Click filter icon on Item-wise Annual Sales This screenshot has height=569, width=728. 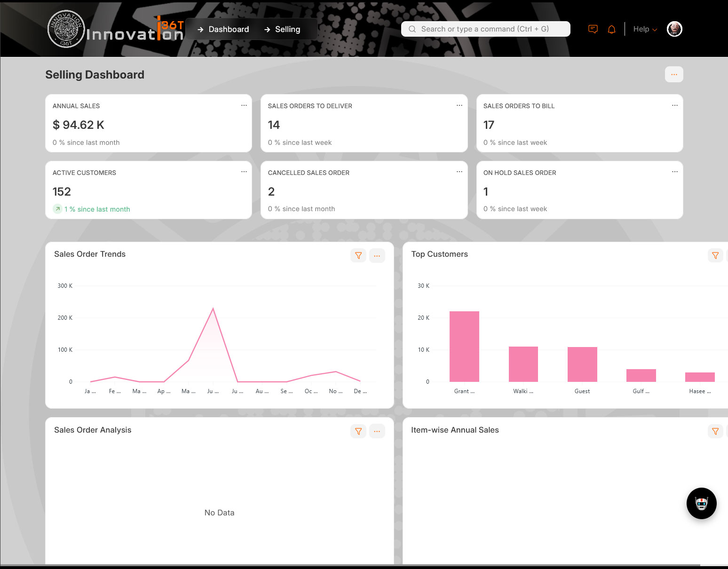tap(715, 431)
